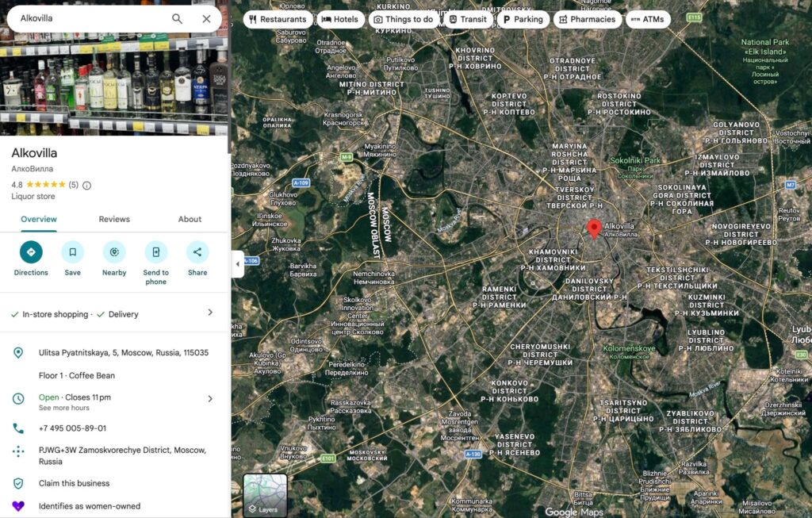
Task: Open the Layers map type thumbnail
Action: point(265,495)
